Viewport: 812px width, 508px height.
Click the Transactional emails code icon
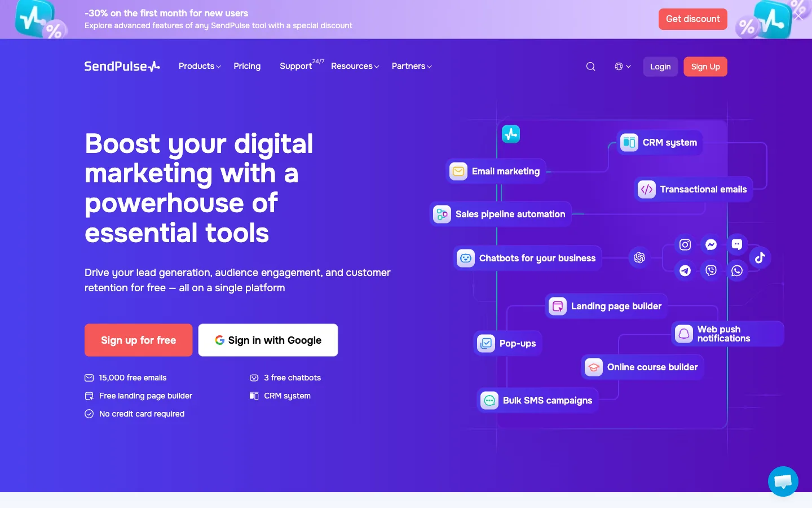(x=647, y=190)
